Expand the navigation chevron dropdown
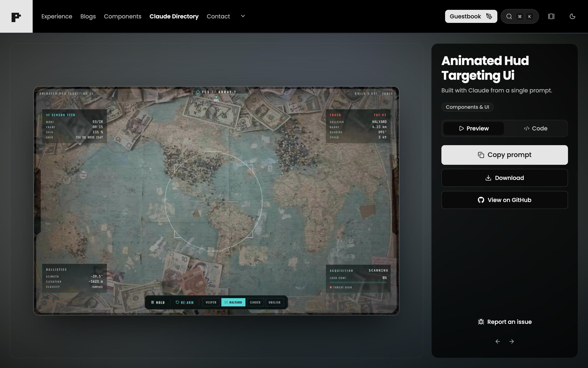The image size is (588, 368). (x=243, y=16)
